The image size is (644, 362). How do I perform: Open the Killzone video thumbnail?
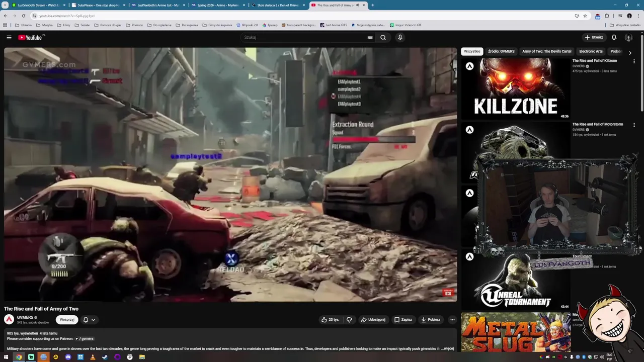point(516,88)
